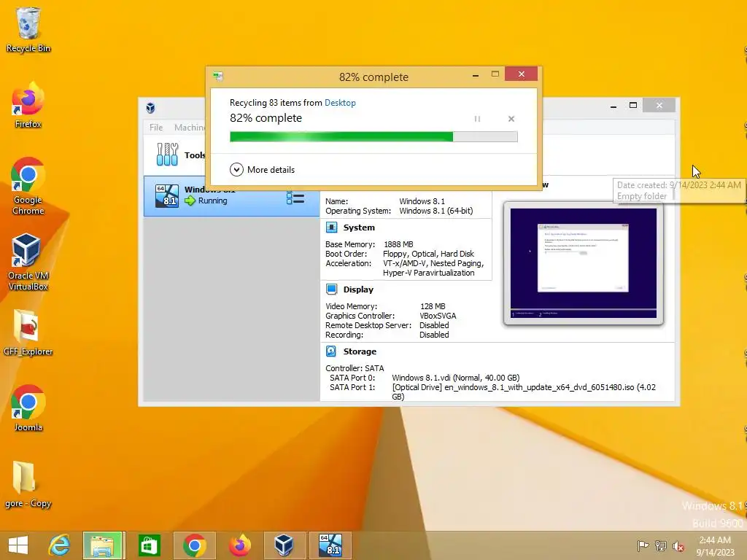
Task: Cancel the recycling operation with the X
Action: click(511, 119)
